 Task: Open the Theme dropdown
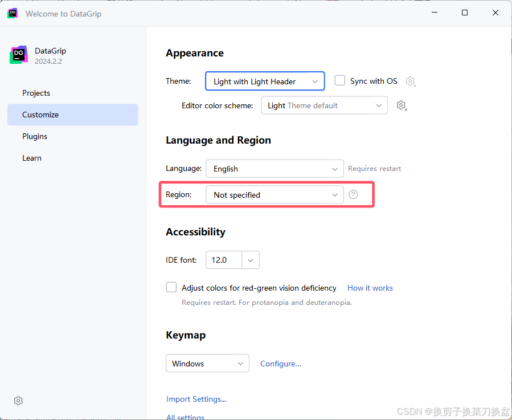pos(265,81)
